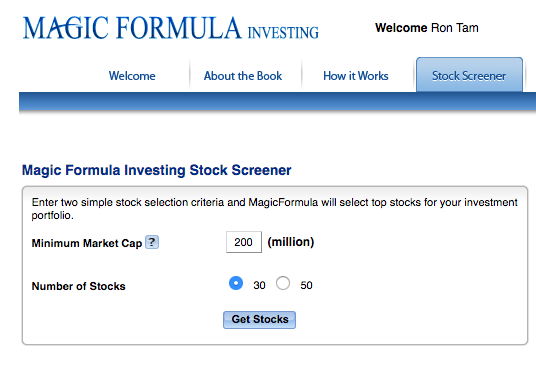Open the Minimum Market Cap help icon
536x366 pixels.
point(152,242)
